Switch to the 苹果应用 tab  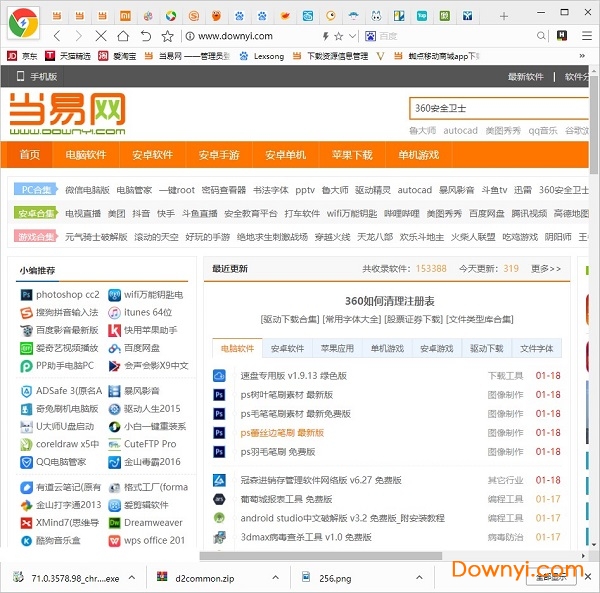[x=337, y=349]
